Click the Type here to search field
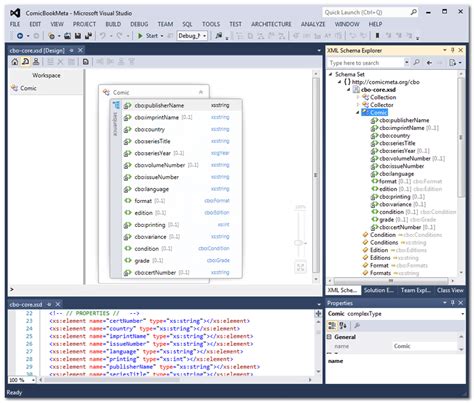 [x=366, y=62]
